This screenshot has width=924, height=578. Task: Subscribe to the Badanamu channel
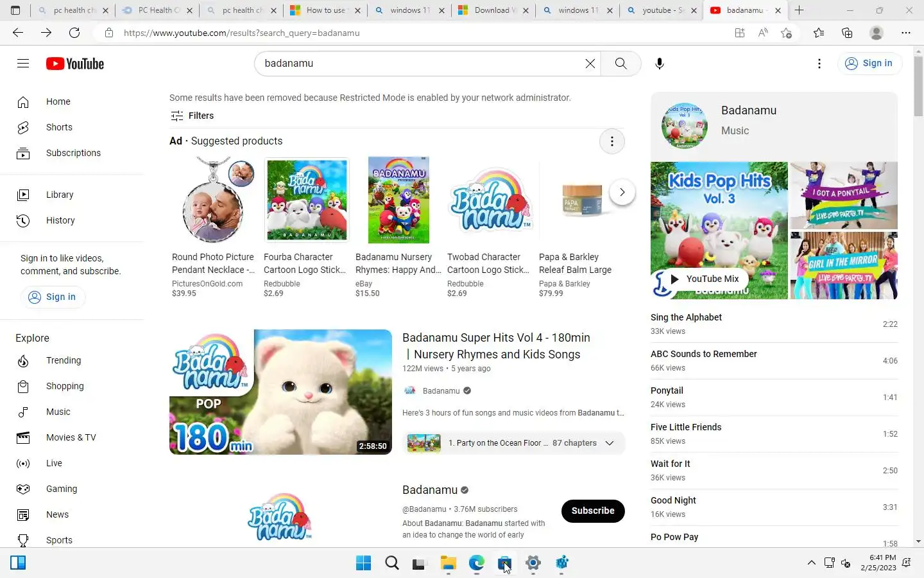(593, 511)
